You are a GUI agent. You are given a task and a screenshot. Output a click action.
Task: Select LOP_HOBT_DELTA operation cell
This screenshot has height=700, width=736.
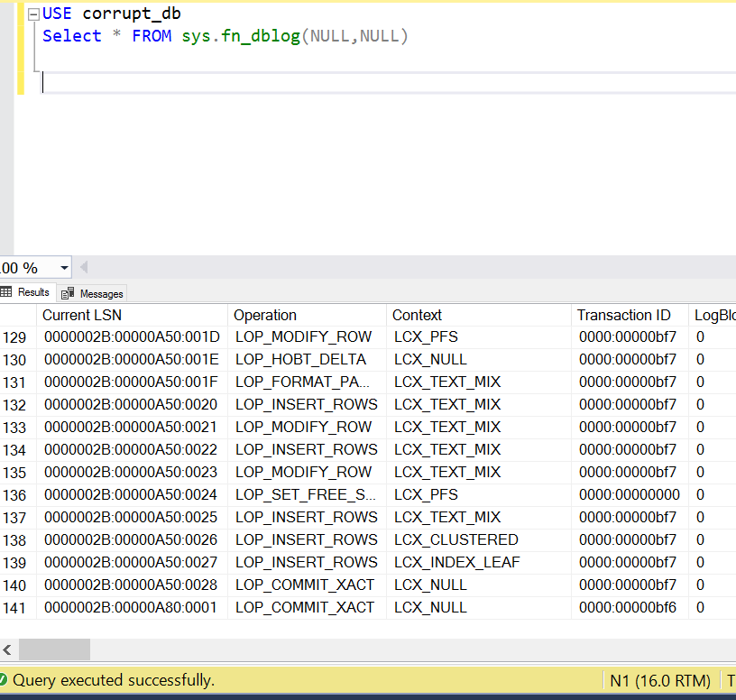tap(307, 360)
